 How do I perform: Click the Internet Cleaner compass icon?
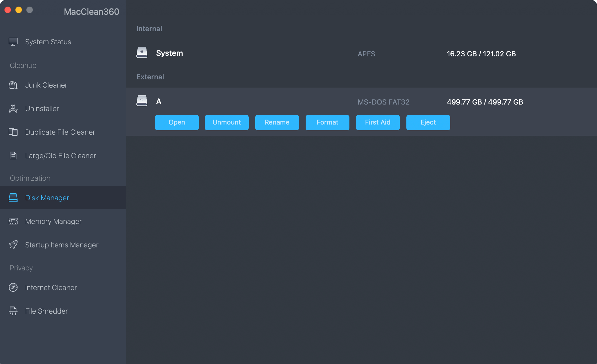(13, 287)
